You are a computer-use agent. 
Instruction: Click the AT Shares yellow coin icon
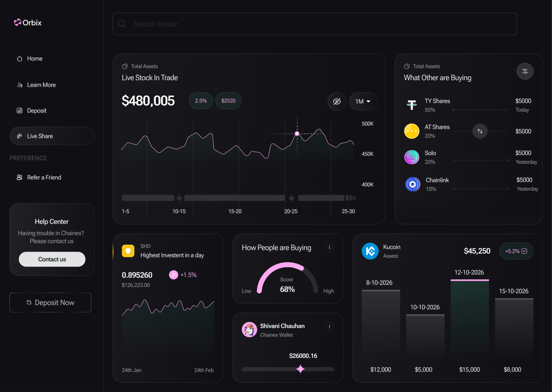(412, 131)
